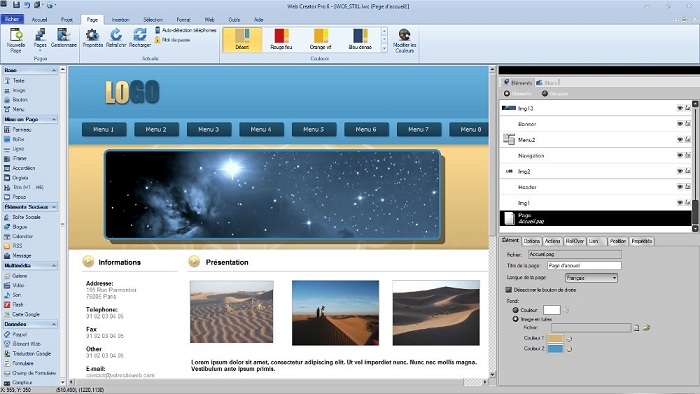The width and height of the screenshot is (700, 394).
Task: Select the Flash multimedia tool
Action: point(14,305)
